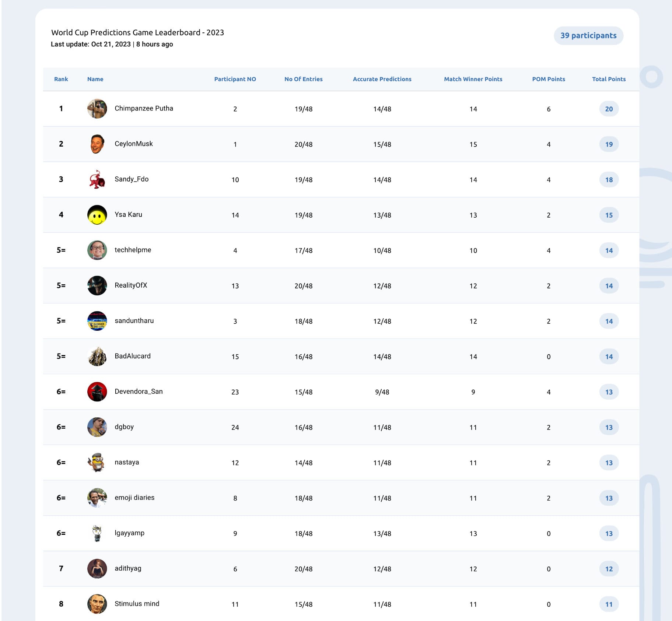Click adithyag's total points badge of 12

609,568
